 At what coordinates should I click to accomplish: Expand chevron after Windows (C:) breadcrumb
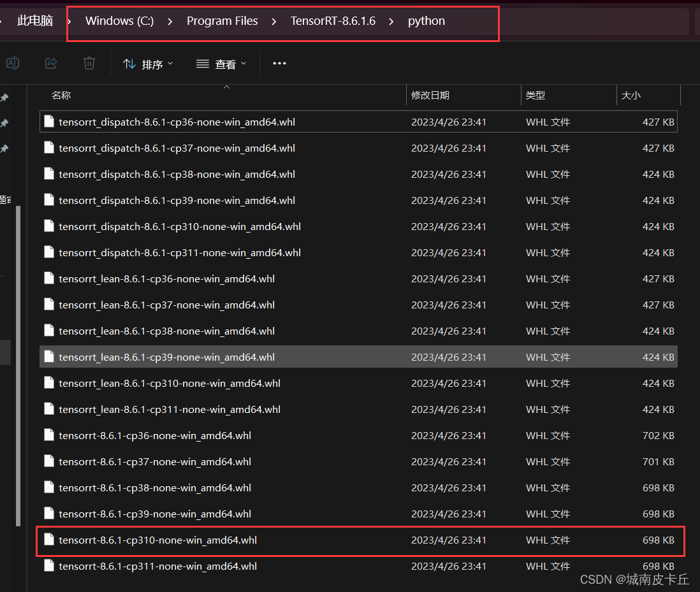pyautogui.click(x=170, y=22)
